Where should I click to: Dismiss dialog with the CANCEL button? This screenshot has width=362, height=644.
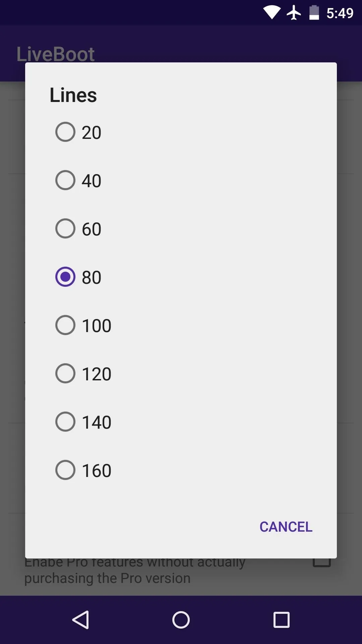(x=286, y=527)
